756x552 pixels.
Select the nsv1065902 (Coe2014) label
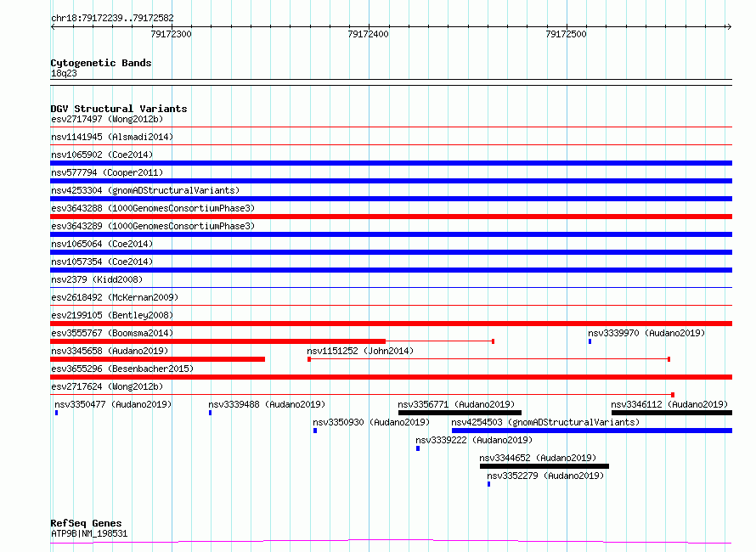[102, 155]
